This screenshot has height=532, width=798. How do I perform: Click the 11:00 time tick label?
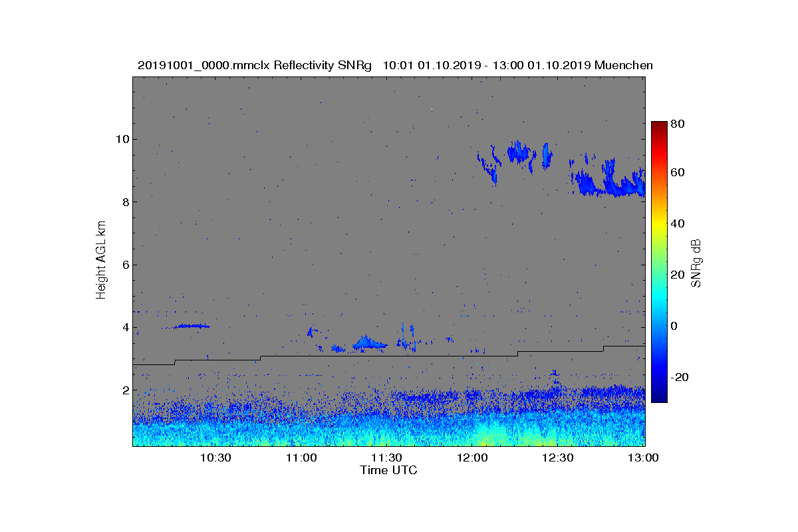pos(301,458)
